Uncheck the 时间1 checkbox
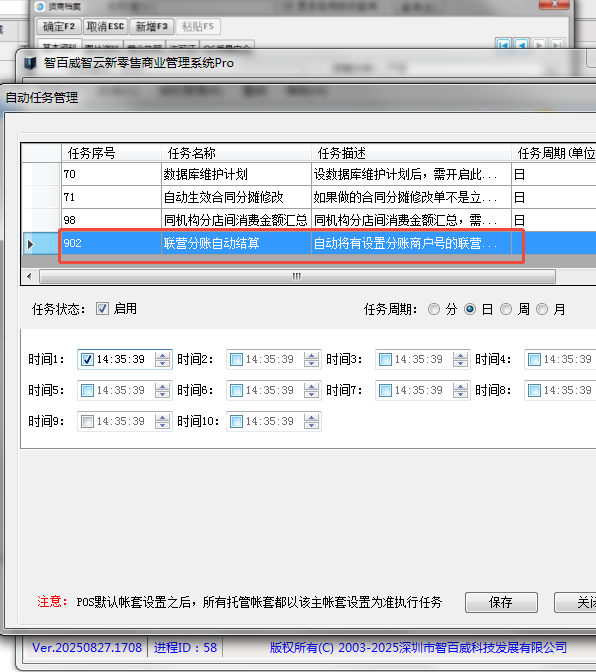The height and width of the screenshot is (672, 596). 87,359
